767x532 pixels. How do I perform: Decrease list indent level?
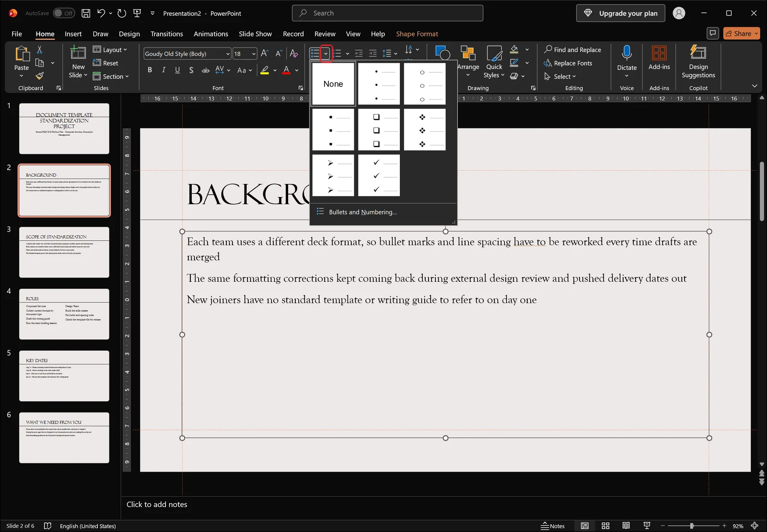(x=359, y=54)
